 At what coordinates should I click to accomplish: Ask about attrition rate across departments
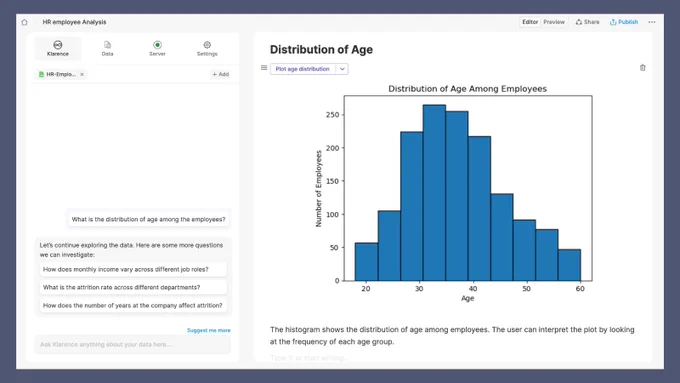click(x=133, y=287)
